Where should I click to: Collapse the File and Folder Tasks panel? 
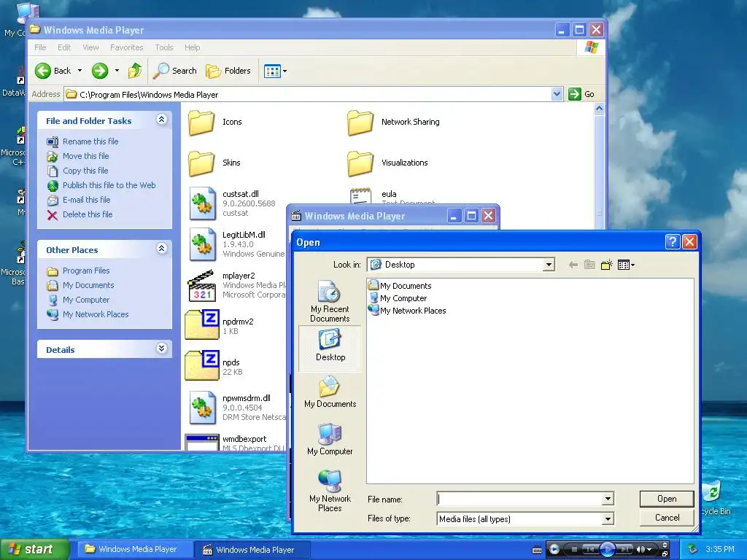click(x=161, y=120)
